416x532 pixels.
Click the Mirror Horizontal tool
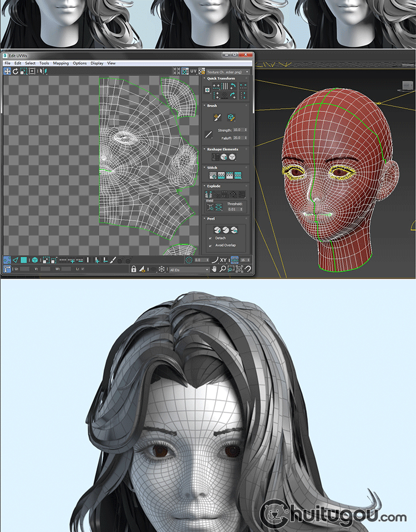click(x=43, y=71)
